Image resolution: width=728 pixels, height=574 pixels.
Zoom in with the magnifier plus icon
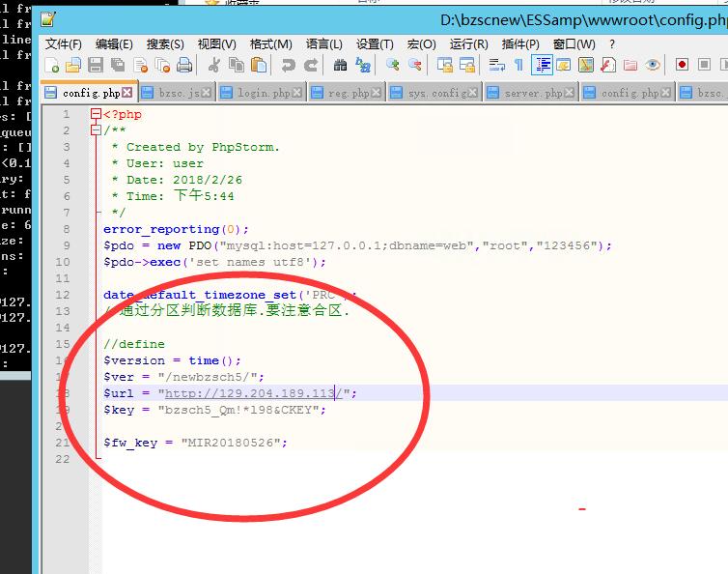coord(392,65)
